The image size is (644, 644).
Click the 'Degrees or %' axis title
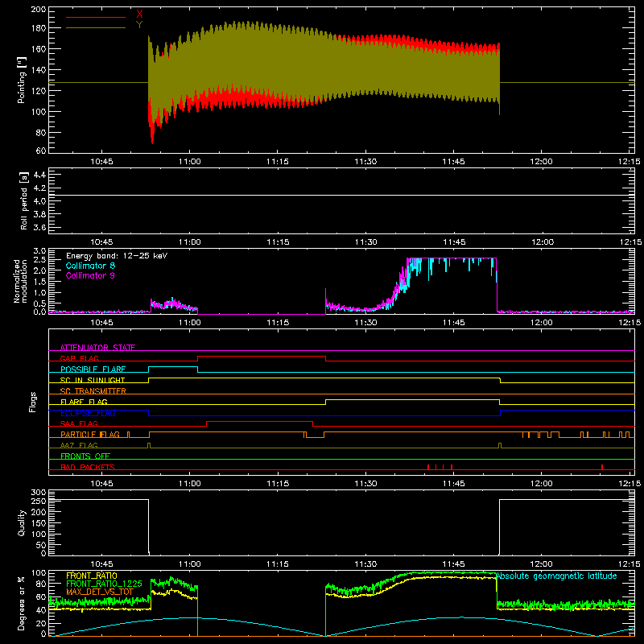click(x=22, y=603)
